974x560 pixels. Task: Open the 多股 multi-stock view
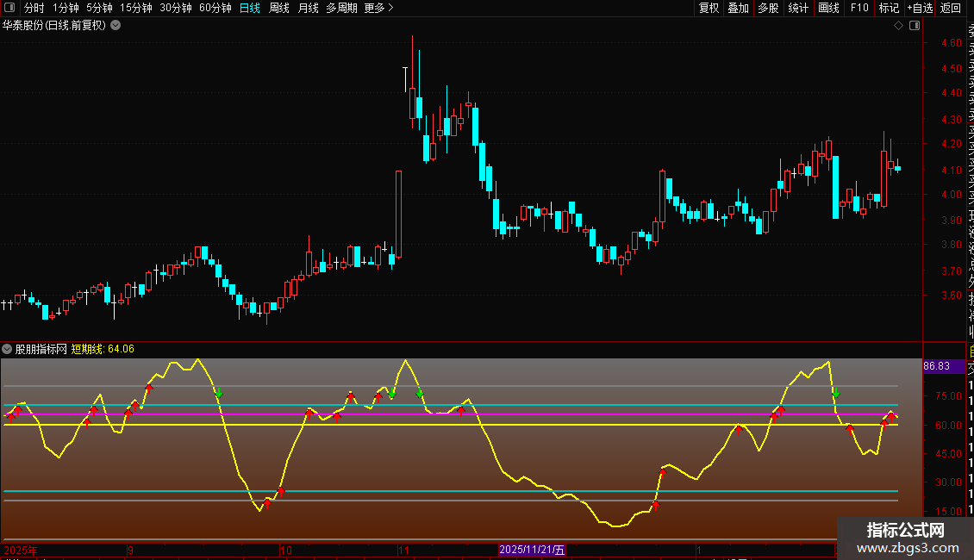pyautogui.click(x=768, y=8)
